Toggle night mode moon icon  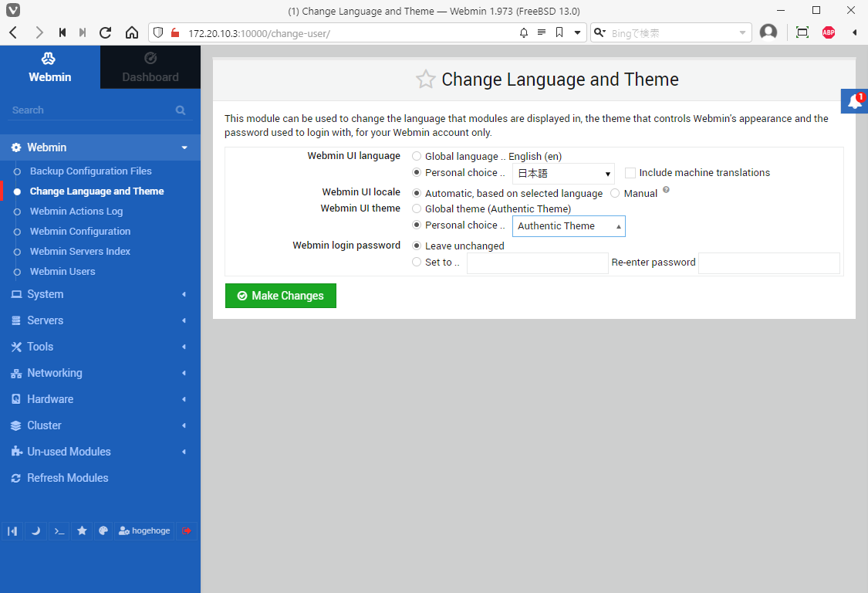[x=35, y=531]
